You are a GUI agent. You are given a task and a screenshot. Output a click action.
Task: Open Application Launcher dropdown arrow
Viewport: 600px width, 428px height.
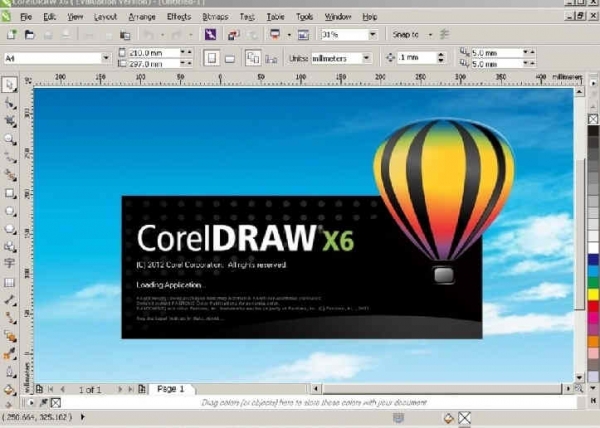289,35
